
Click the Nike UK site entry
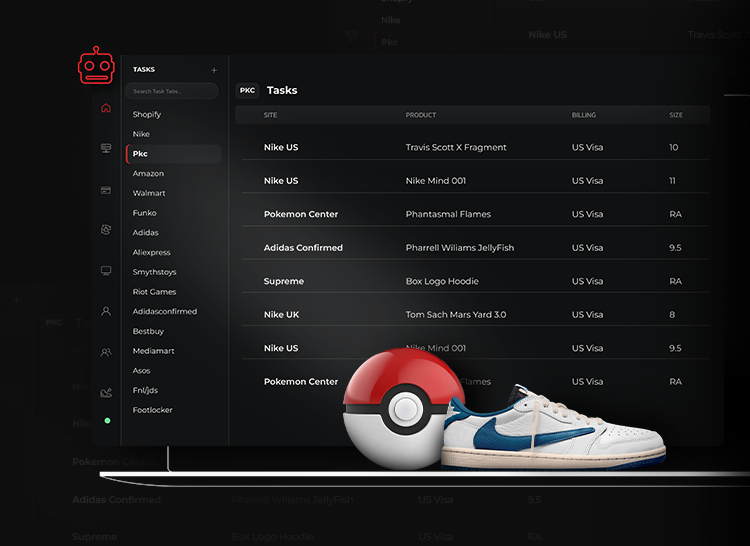click(281, 315)
